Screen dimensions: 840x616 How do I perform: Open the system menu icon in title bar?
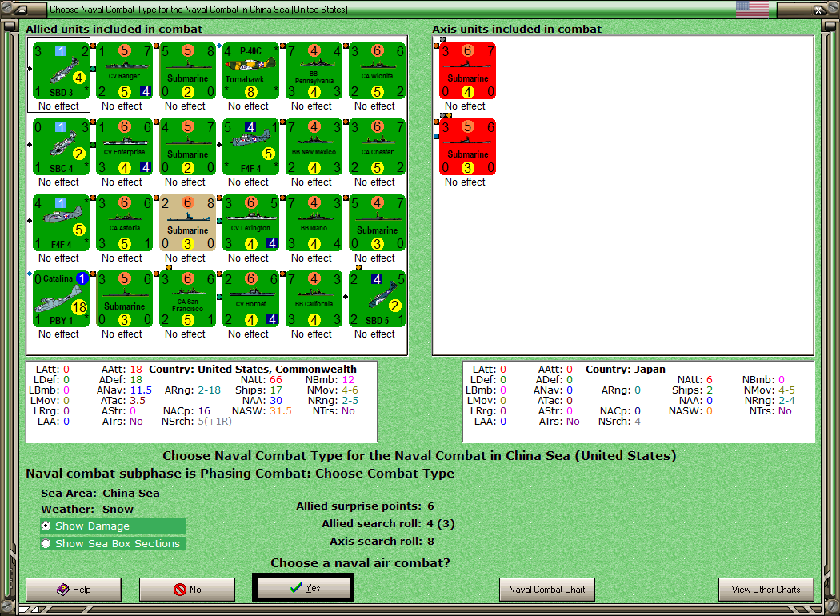click(x=20, y=9)
